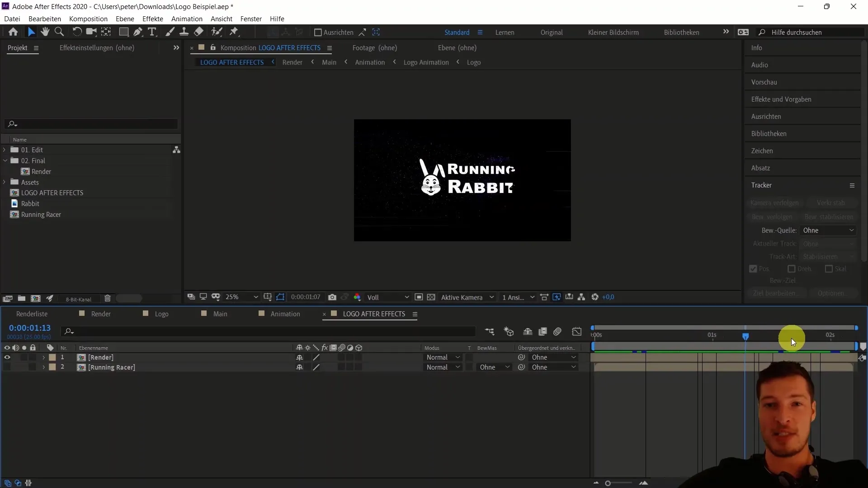Toggle the 8-Bit-Kanal color depth display
Viewport: 868px width, 488px height.
pyautogui.click(x=78, y=299)
